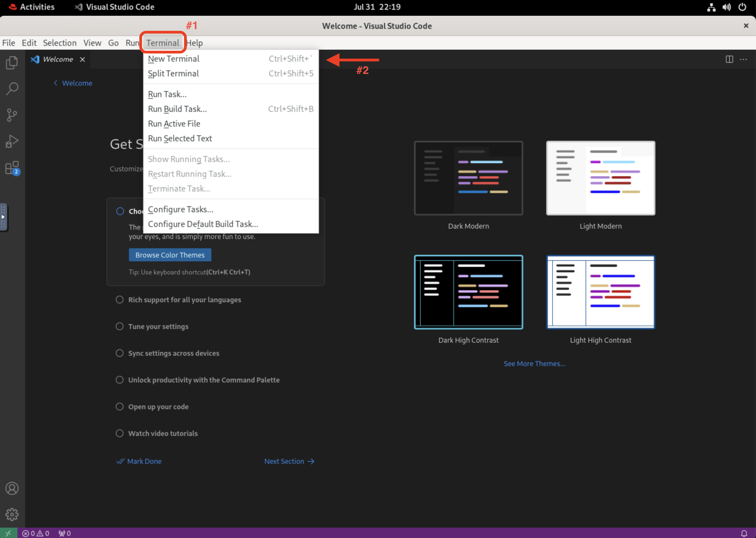Open the Explorer sidebar icon

point(12,62)
